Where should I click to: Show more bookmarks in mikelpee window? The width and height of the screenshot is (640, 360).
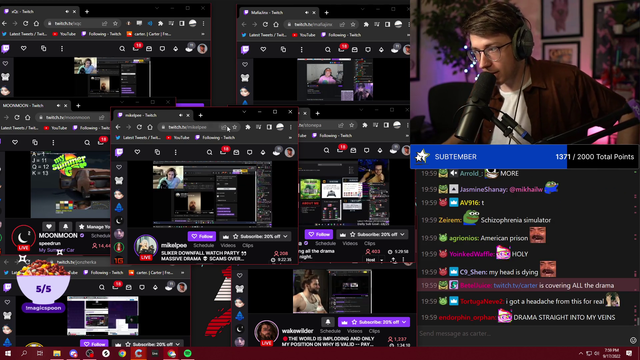290,138
